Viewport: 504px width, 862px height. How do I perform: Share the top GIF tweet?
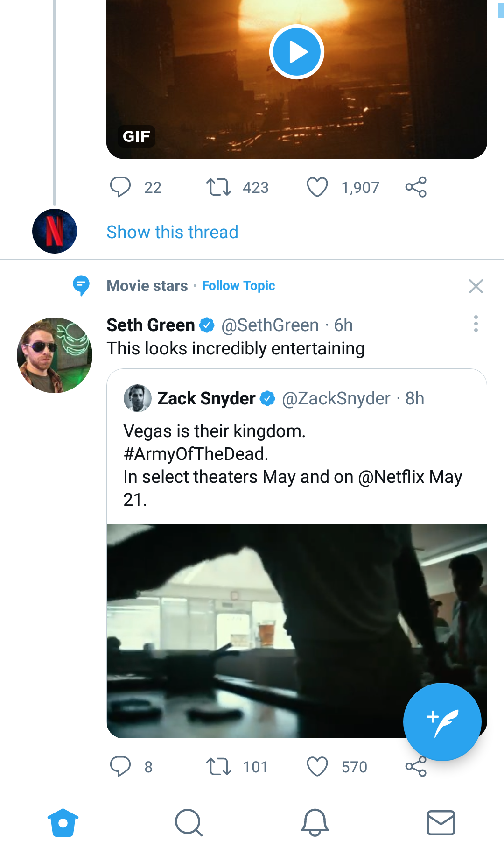click(x=416, y=187)
